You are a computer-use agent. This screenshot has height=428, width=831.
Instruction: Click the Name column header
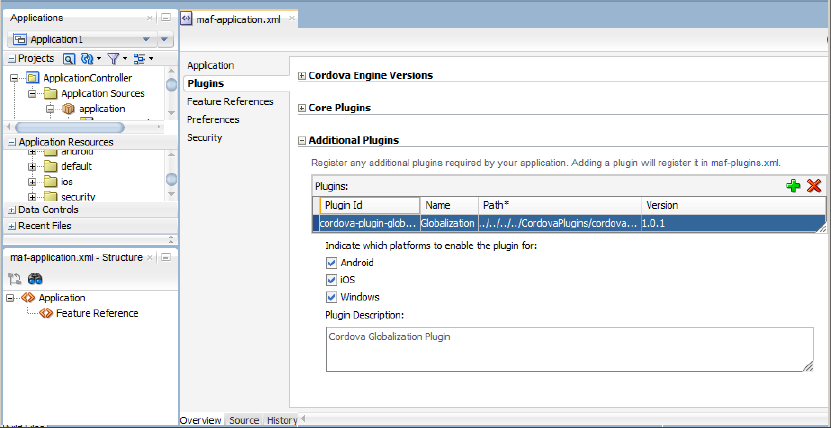(449, 206)
